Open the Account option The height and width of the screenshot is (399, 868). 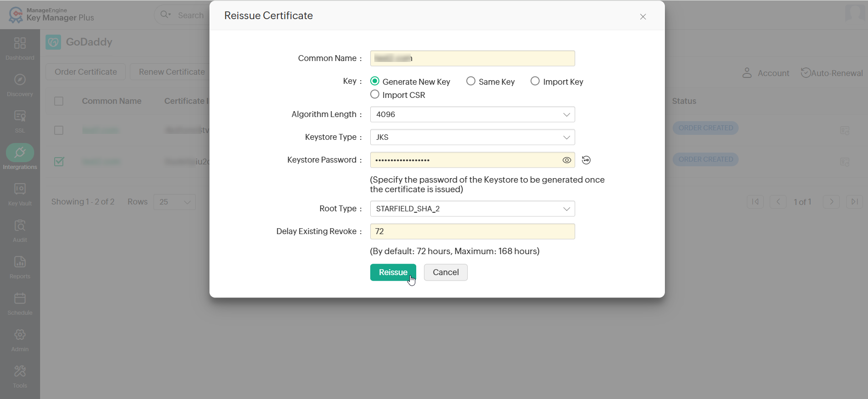(x=766, y=73)
